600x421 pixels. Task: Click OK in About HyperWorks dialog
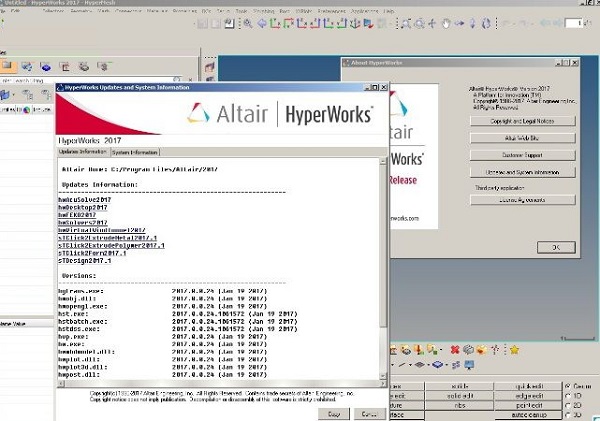coord(556,247)
